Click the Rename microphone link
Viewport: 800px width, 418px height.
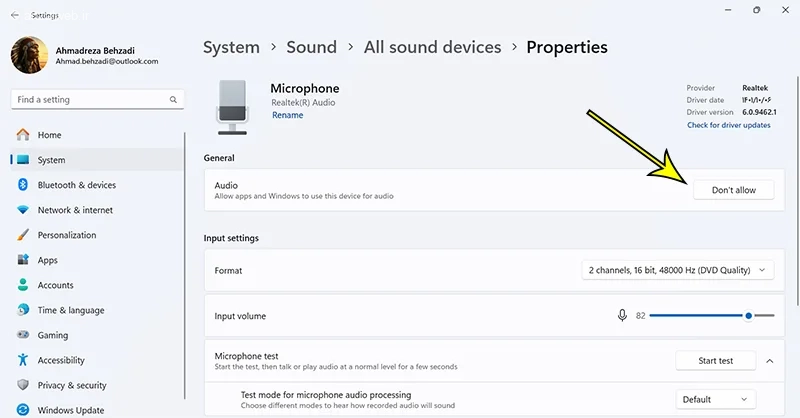coord(287,116)
